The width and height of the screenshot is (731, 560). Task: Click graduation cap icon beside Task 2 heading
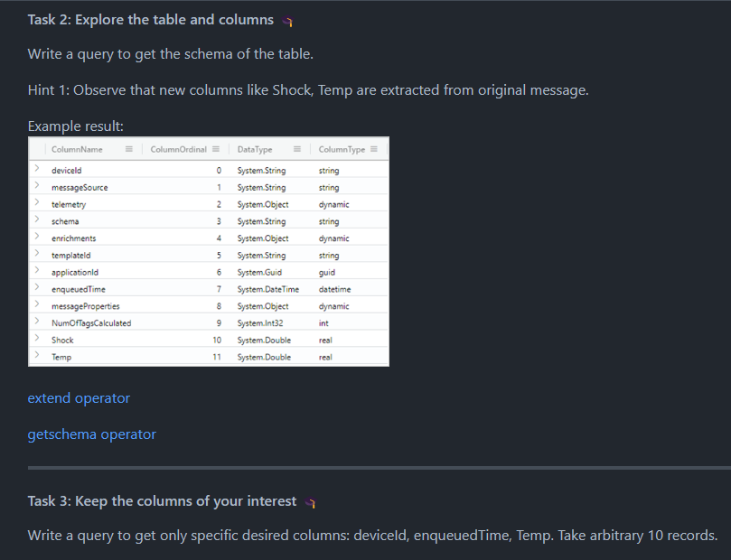286,19
